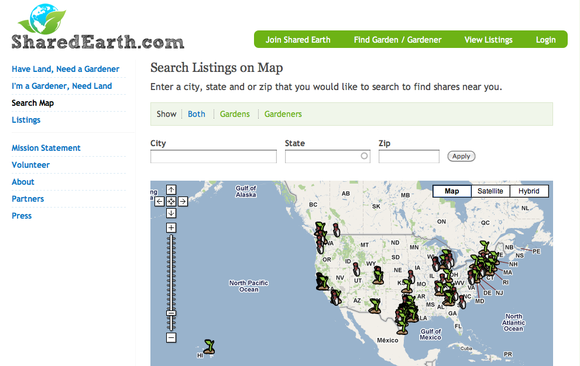This screenshot has height=366, width=580.
Task: Show only Gardens on the map
Action: click(x=235, y=114)
